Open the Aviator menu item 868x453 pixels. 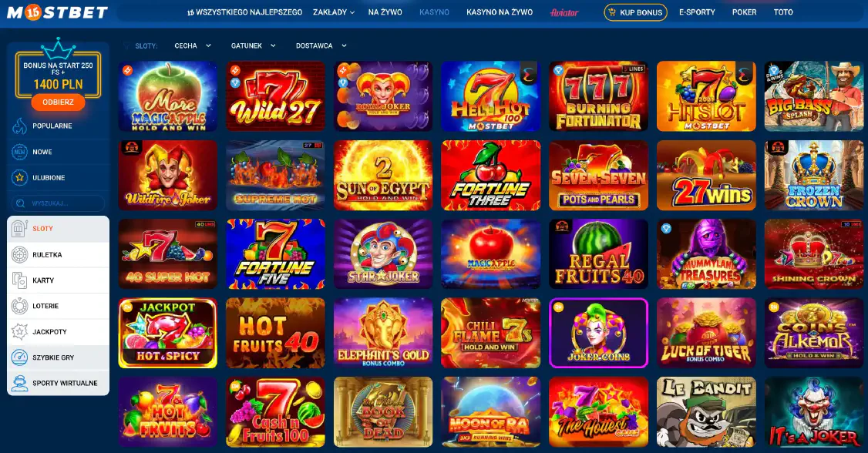coord(564,12)
